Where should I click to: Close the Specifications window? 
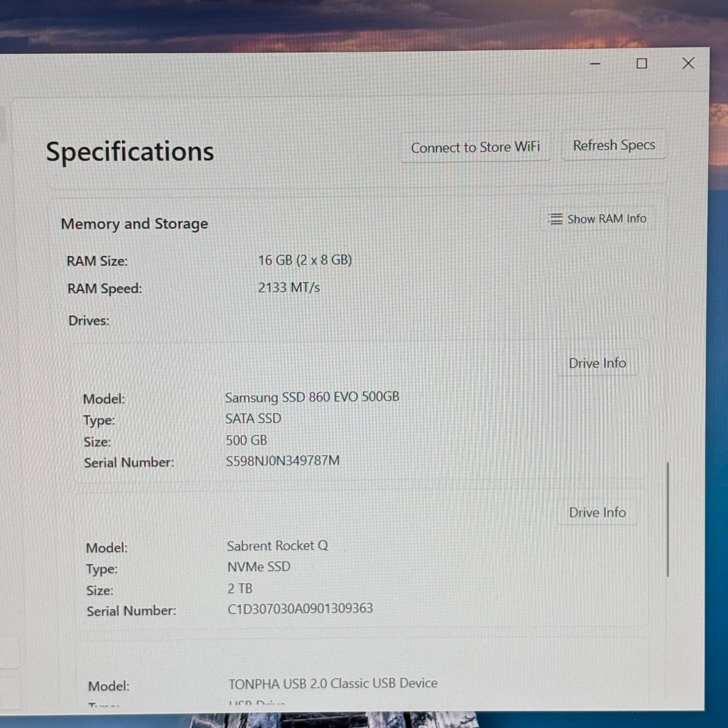pos(688,63)
